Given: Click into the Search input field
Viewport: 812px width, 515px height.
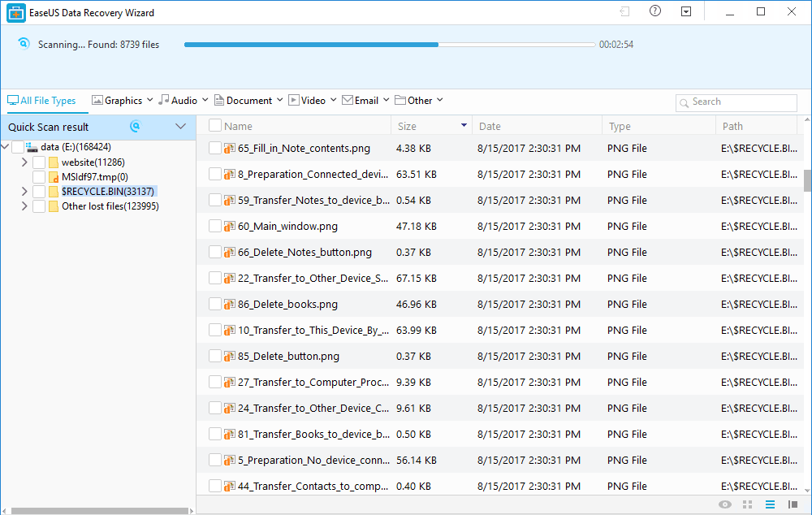Looking at the screenshot, I should 736,102.
